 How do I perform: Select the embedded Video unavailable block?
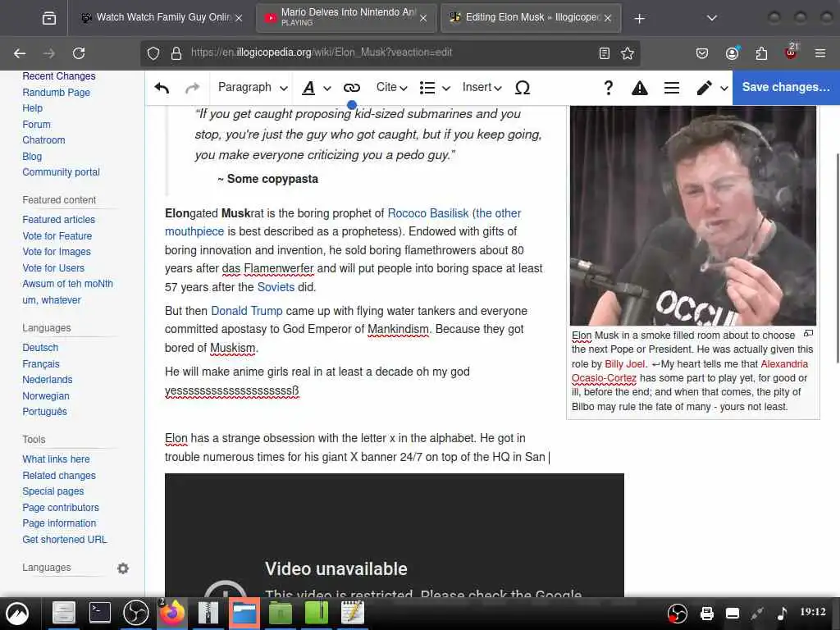coord(395,535)
